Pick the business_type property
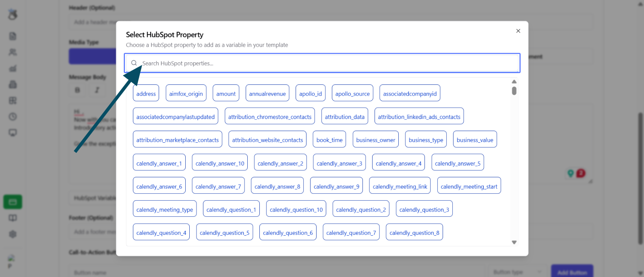Viewport: 644px width, 277px height. 426,140
